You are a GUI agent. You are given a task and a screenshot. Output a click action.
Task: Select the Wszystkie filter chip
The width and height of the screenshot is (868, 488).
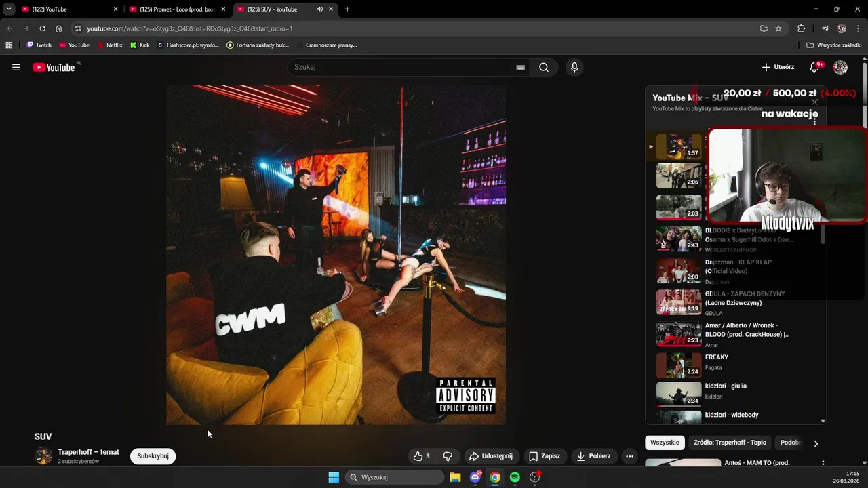(665, 443)
